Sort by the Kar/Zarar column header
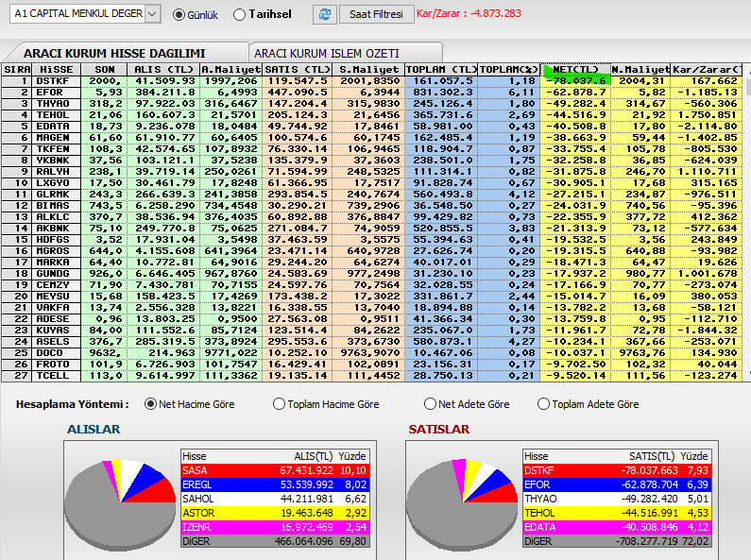 click(707, 70)
